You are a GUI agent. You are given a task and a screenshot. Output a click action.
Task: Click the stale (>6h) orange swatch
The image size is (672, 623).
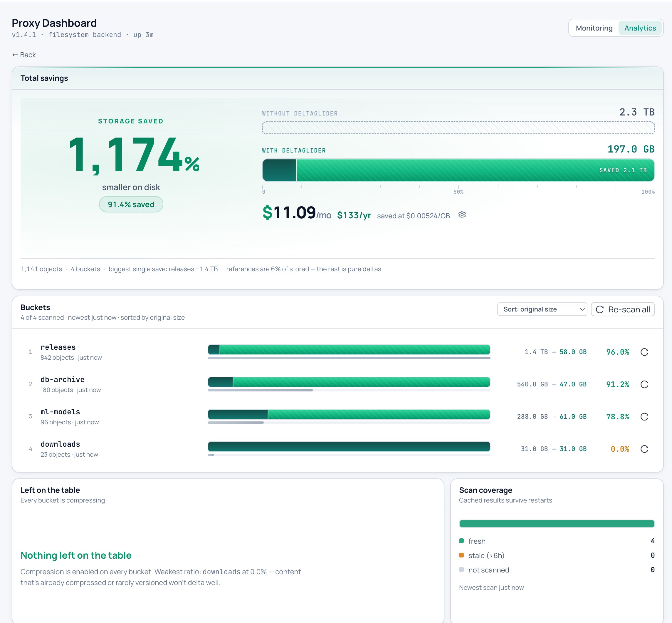461,555
